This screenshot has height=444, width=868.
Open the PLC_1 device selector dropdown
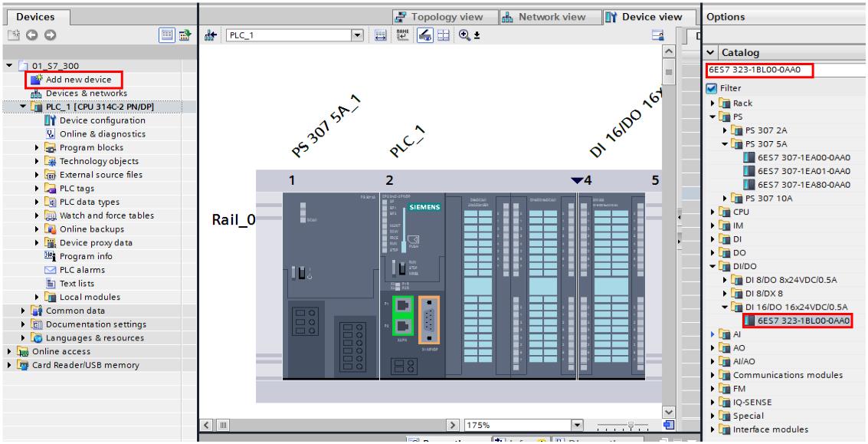[x=358, y=35]
